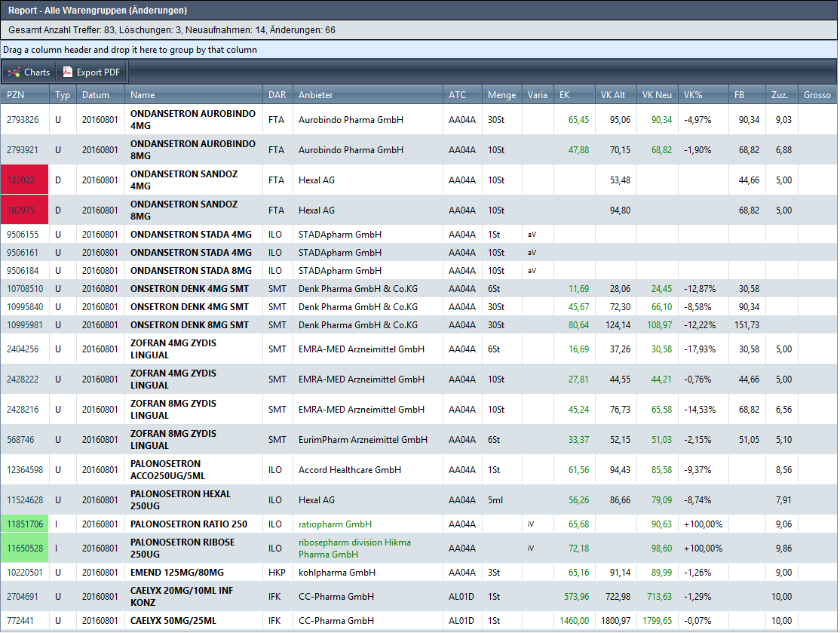Select PZN 2428216

point(23,410)
